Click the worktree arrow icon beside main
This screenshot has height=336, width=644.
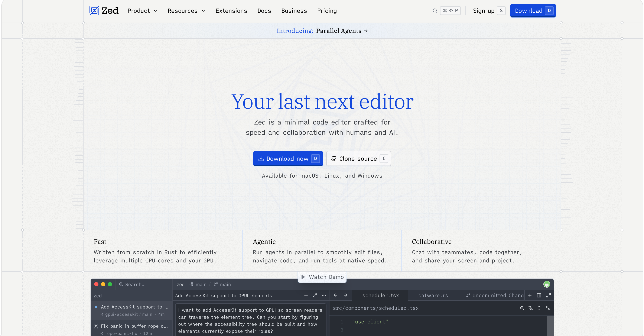(191, 284)
